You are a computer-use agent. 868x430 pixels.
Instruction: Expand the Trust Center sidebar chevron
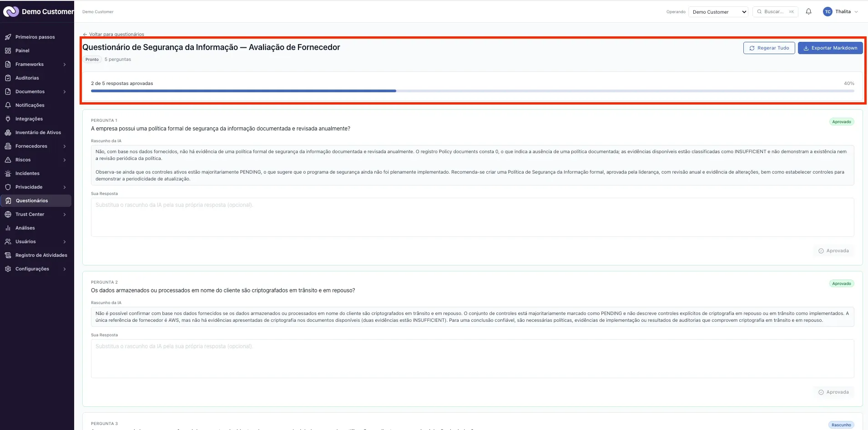click(x=65, y=215)
